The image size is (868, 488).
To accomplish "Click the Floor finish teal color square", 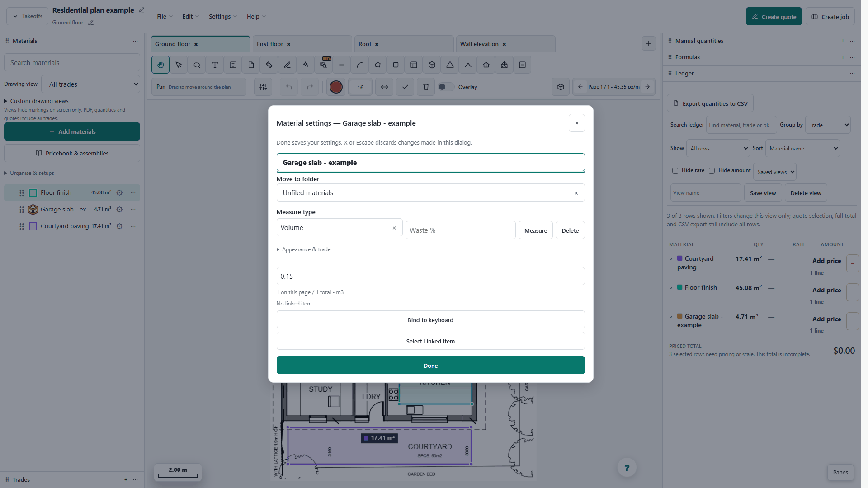I will 33,193.
